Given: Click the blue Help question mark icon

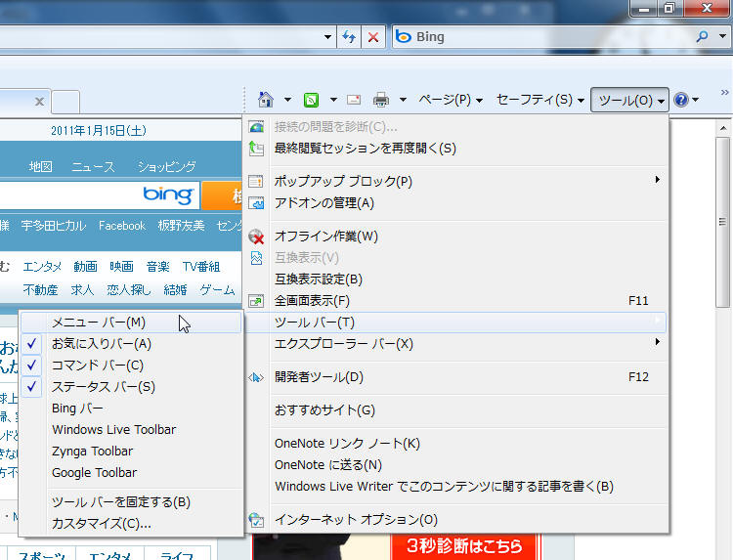Looking at the screenshot, I should pos(680,100).
